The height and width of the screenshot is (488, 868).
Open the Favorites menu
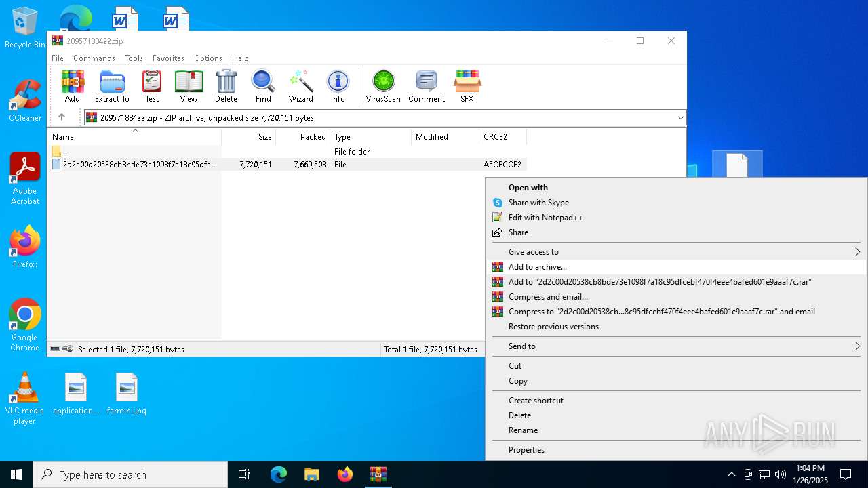pyautogui.click(x=168, y=58)
